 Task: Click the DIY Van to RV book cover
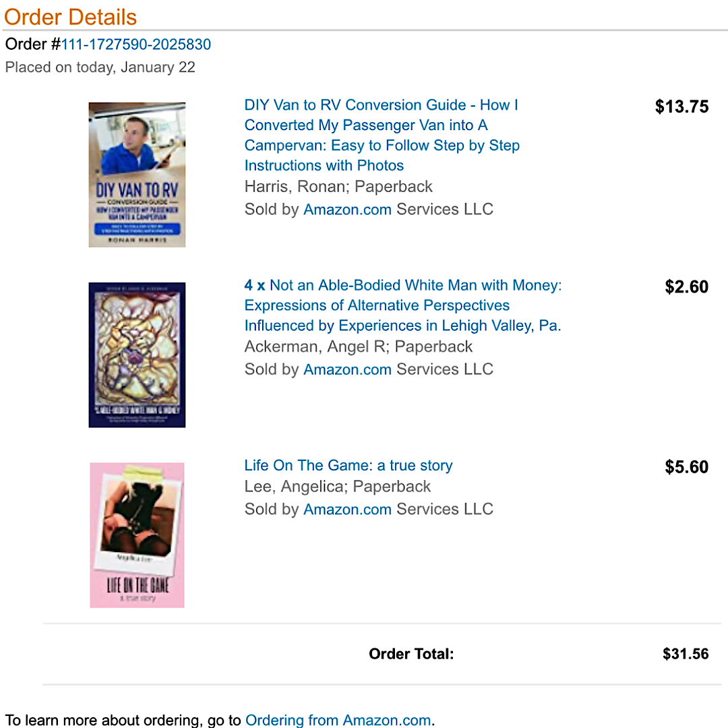pyautogui.click(x=137, y=175)
